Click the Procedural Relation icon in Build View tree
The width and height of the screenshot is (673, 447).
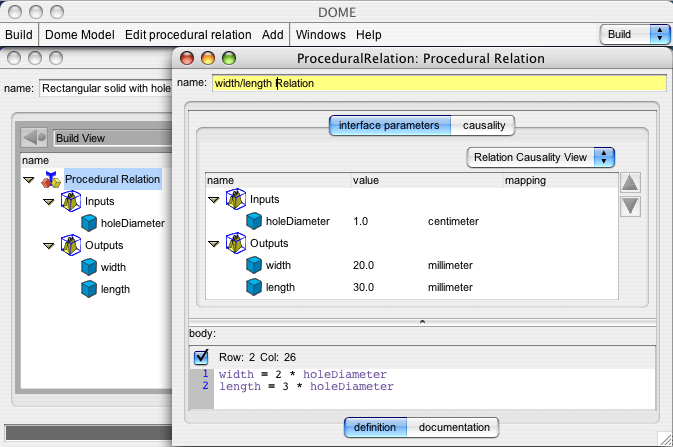51,179
